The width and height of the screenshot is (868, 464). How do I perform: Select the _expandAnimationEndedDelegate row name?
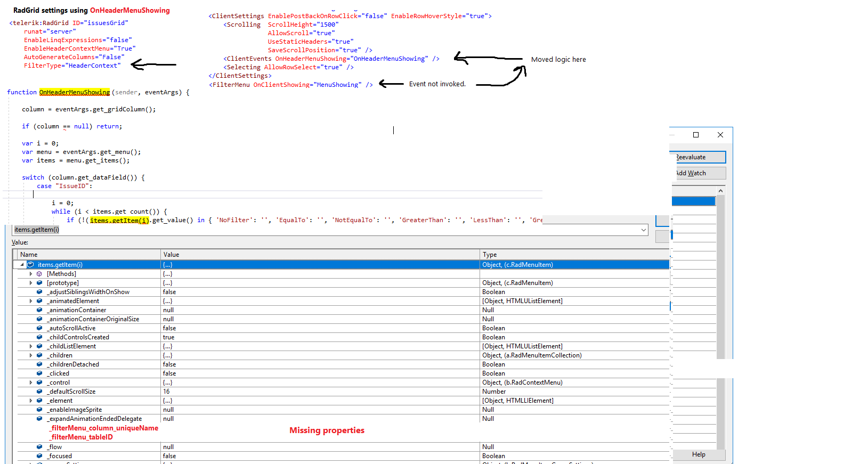(94, 419)
